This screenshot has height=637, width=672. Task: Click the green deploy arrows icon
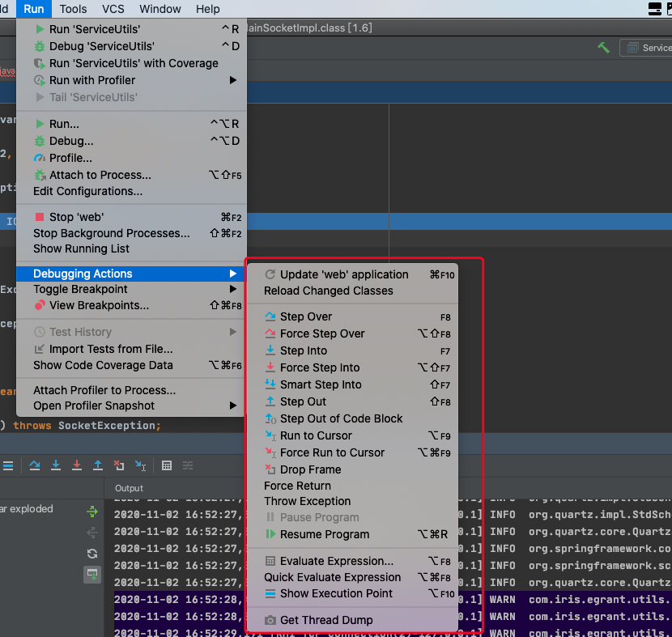(x=92, y=512)
